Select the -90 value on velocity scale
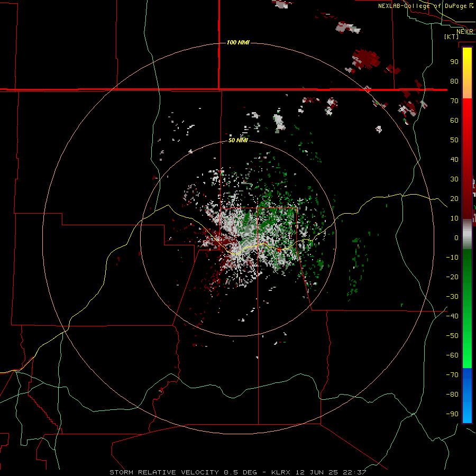 (452, 414)
